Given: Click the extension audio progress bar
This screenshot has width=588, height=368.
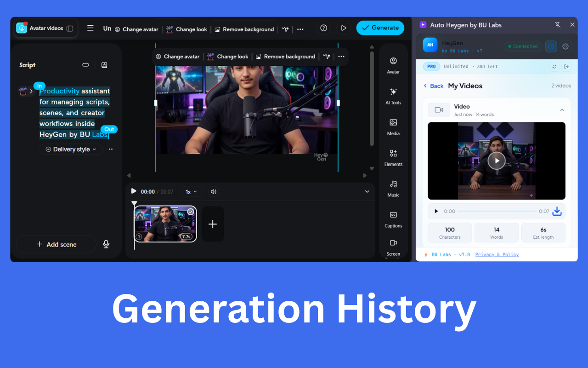Looking at the screenshot, I should pyautogui.click(x=497, y=211).
